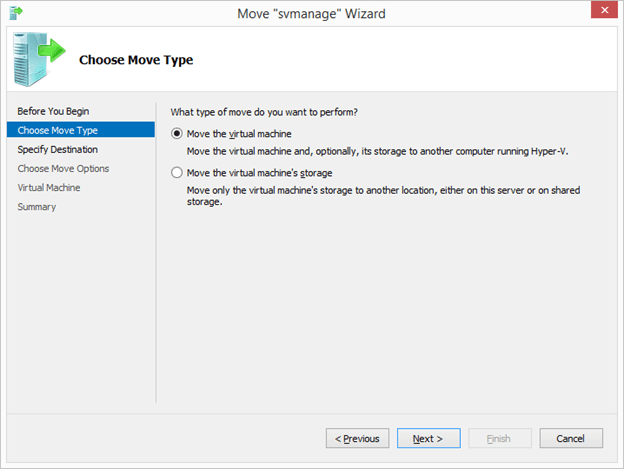Click the "Choose Move Type" header title
Screen dimensions: 624x469
(136, 60)
